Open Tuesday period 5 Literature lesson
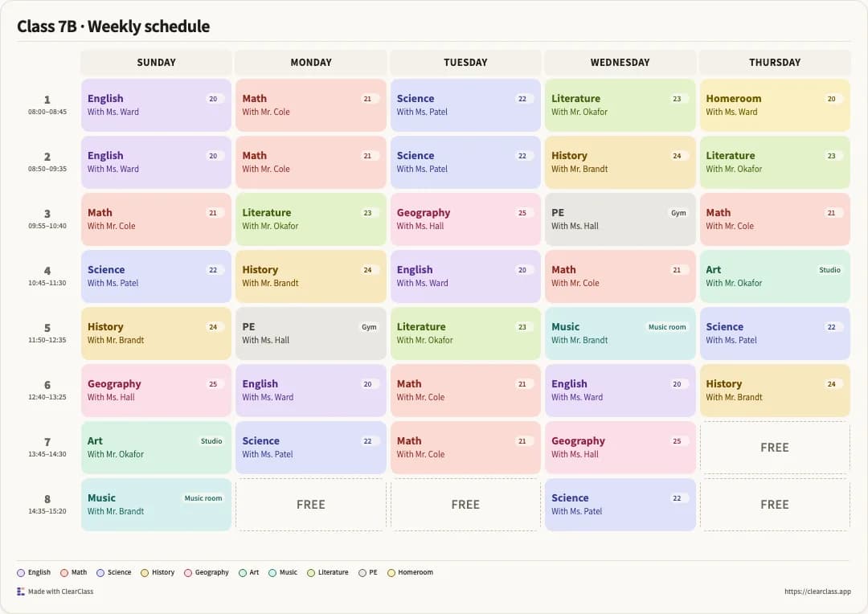The width and height of the screenshot is (868, 614). 465,334
